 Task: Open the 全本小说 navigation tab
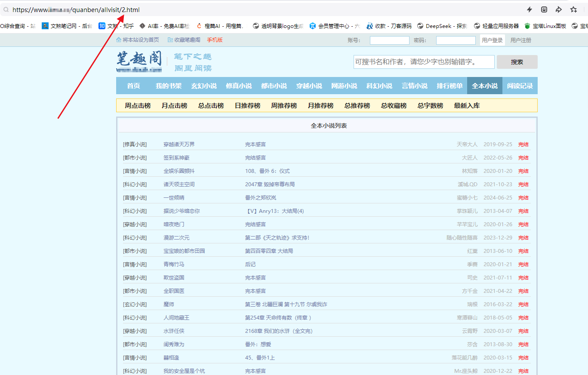click(x=485, y=86)
